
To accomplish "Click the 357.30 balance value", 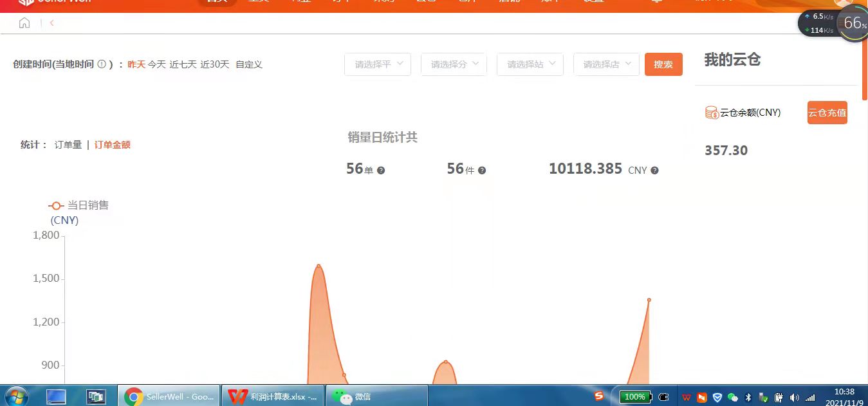I will 726,151.
